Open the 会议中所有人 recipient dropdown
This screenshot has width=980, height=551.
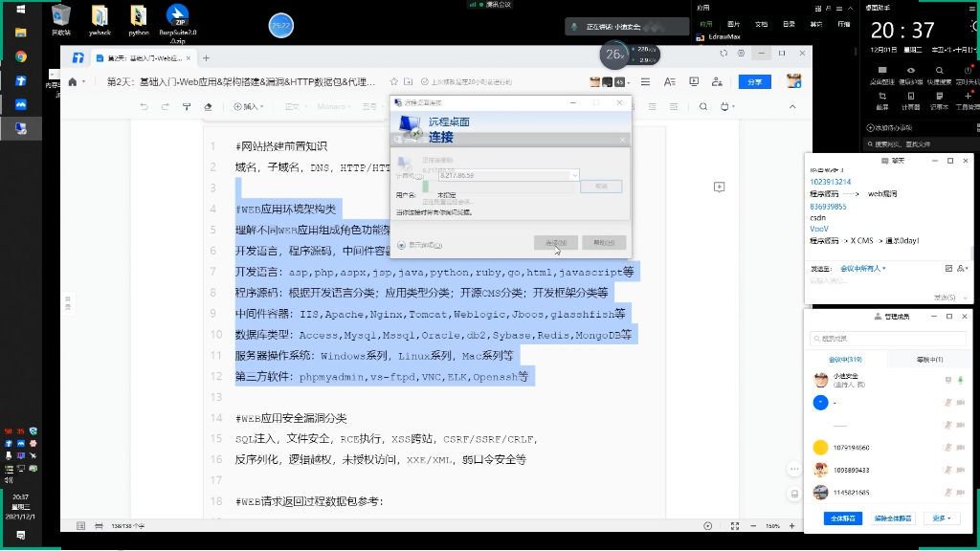coord(862,269)
